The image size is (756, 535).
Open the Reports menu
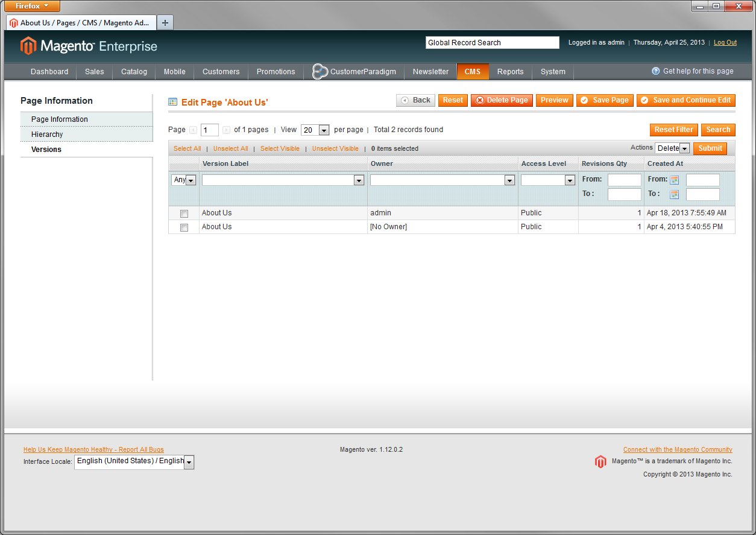coord(511,71)
